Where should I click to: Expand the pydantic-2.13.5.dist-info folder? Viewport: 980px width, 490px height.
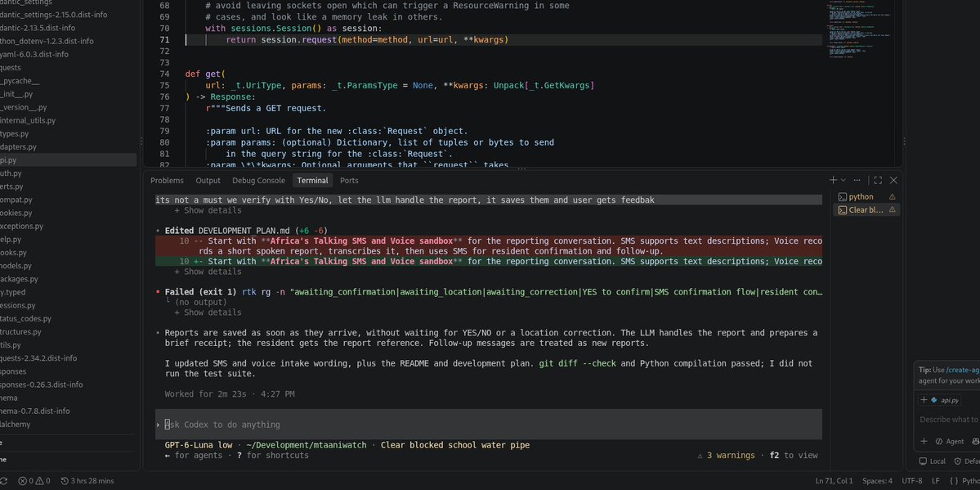pyautogui.click(x=38, y=28)
